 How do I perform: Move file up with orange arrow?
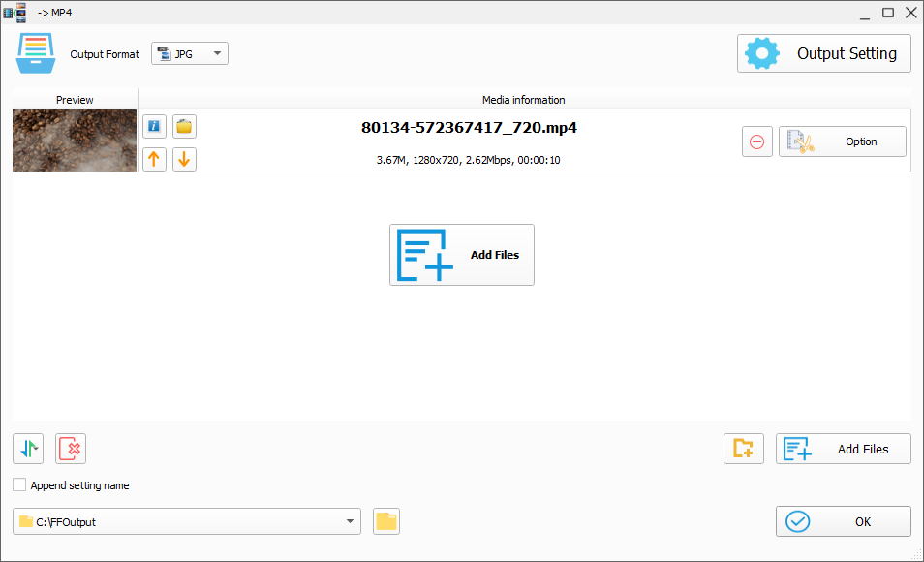pos(154,159)
